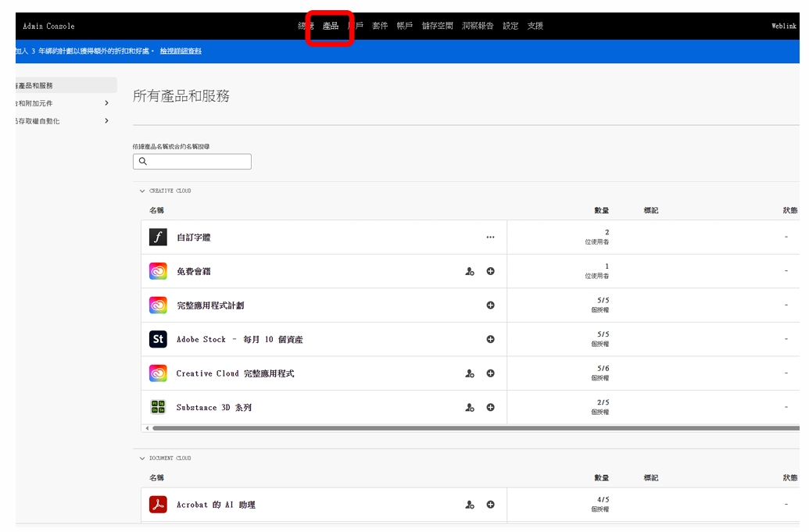Click the Creative Cloud table horizontal scrollbar
The width and height of the screenshot is (809, 532).
tap(476, 428)
